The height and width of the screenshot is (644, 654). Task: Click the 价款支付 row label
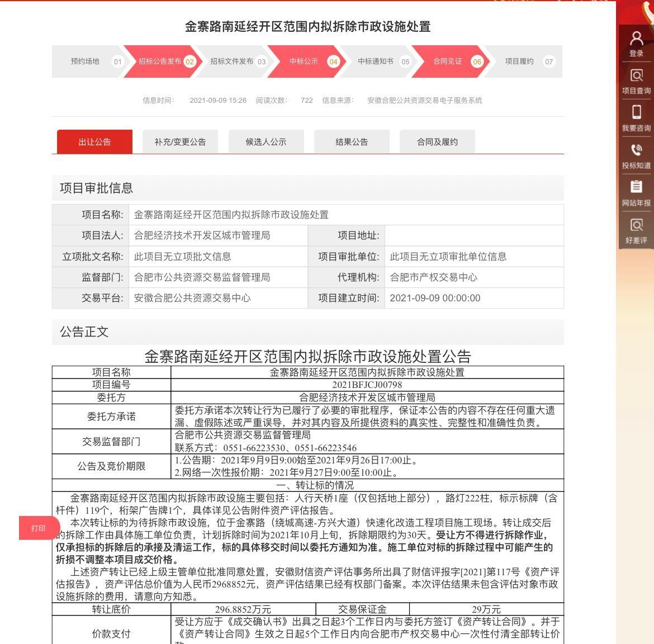(111, 634)
